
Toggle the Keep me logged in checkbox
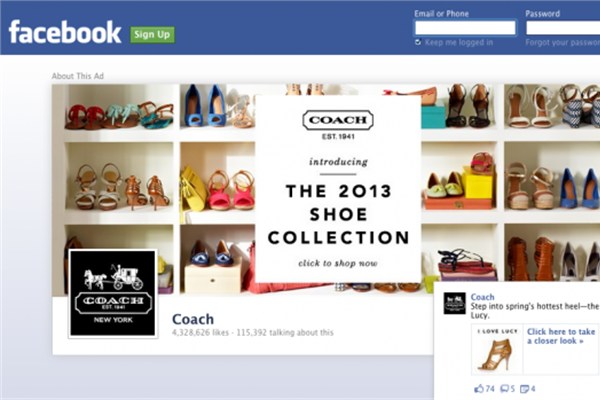pos(418,42)
